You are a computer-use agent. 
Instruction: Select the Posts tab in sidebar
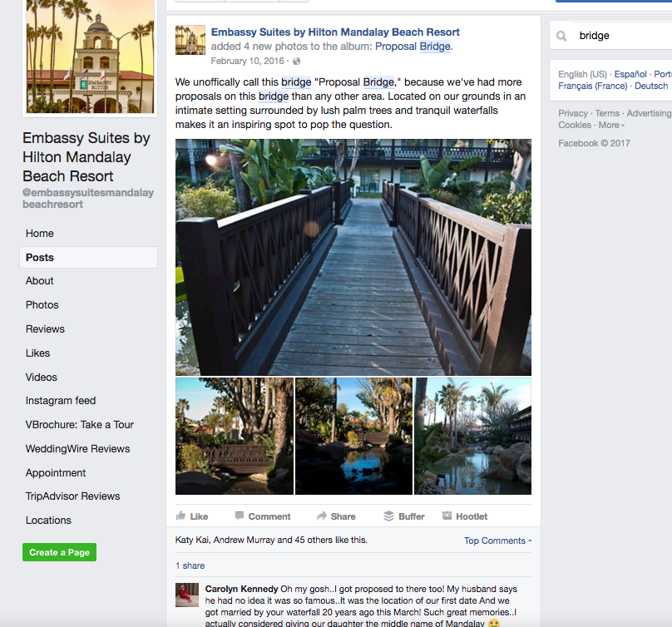pyautogui.click(x=88, y=257)
